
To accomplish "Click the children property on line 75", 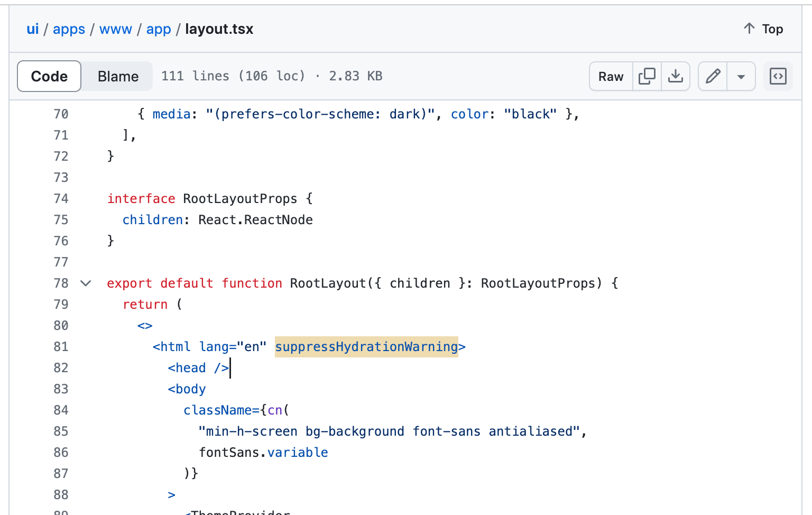I will tap(153, 220).
